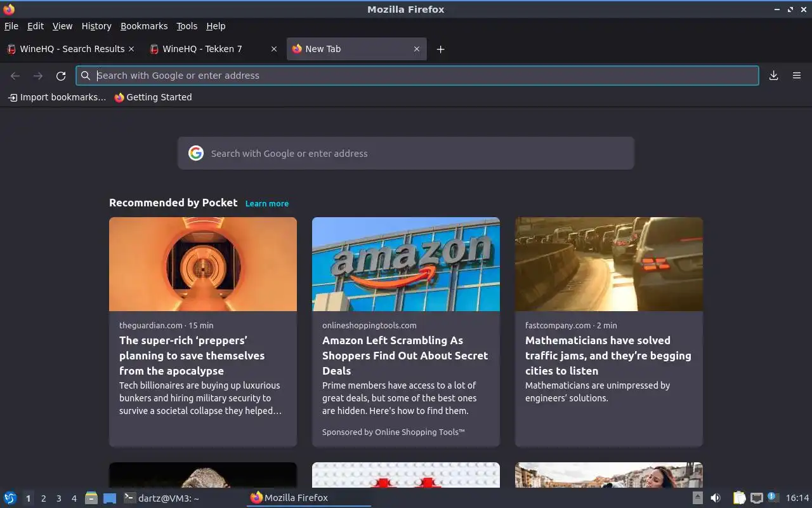Open the Bookmarks menu

click(x=144, y=26)
